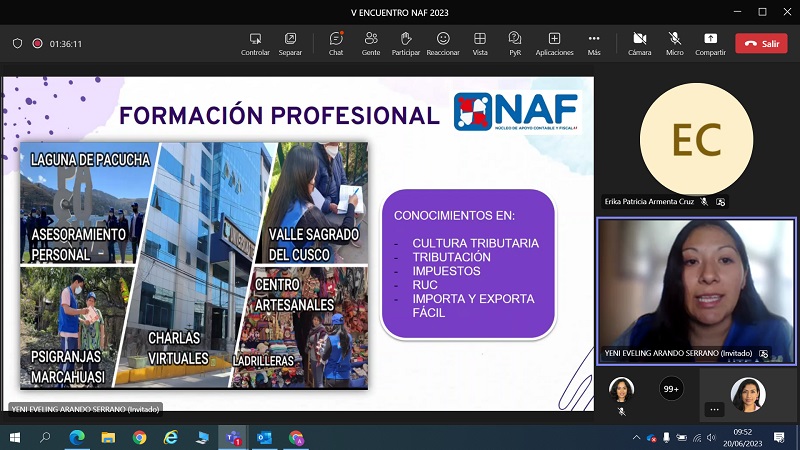Open Google Chrome from taskbar
Viewport: 800px width, 450px height.
coord(139,438)
